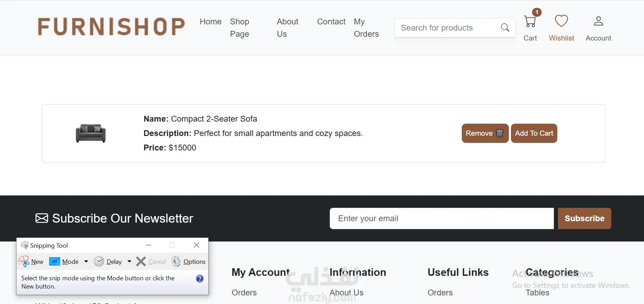This screenshot has width=644, height=304.
Task: Remove the Compact 2-Seater Sofa from wishlist
Action: tap(485, 133)
